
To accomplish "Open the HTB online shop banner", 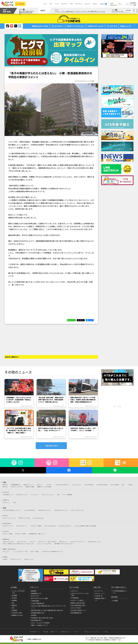I will click(56, 572).
